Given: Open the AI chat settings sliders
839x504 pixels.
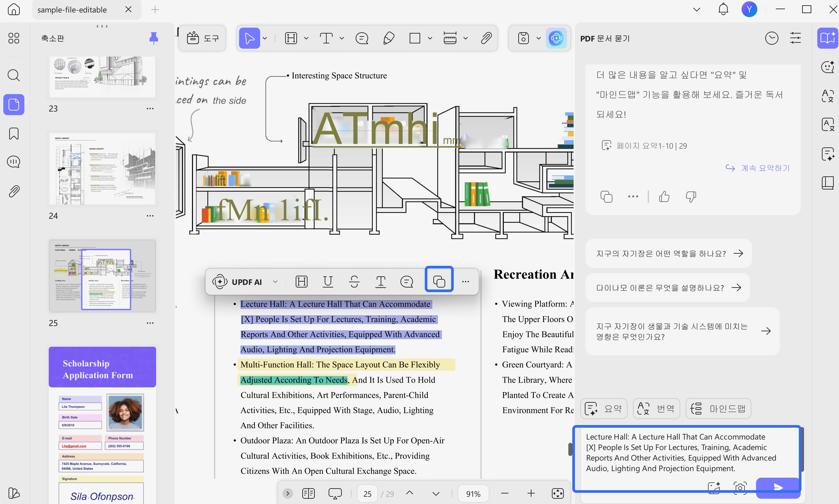Looking at the screenshot, I should coord(796,38).
